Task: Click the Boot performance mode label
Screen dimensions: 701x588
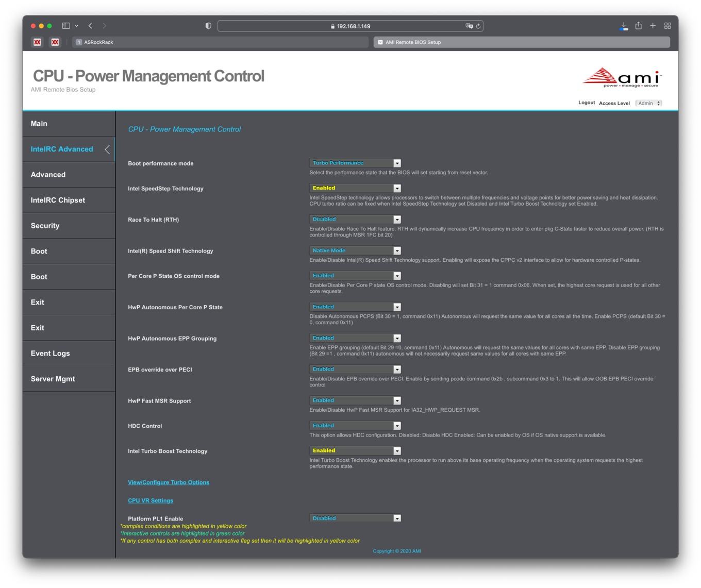Action: tap(161, 163)
